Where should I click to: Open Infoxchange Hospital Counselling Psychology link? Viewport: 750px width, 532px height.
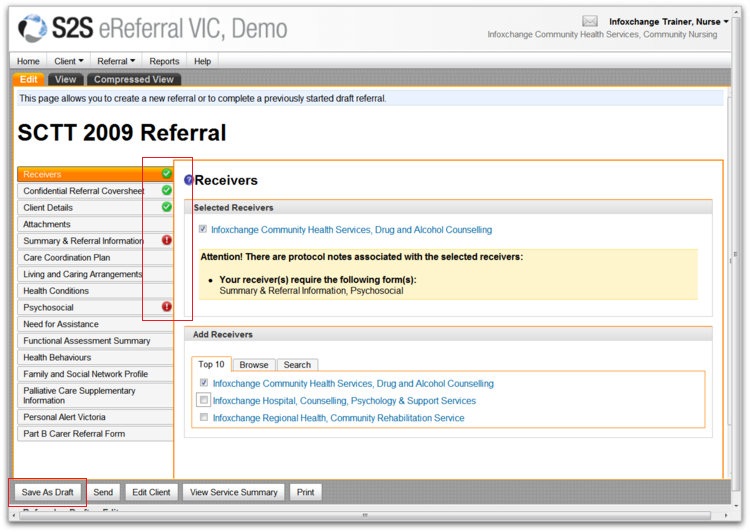click(x=344, y=400)
